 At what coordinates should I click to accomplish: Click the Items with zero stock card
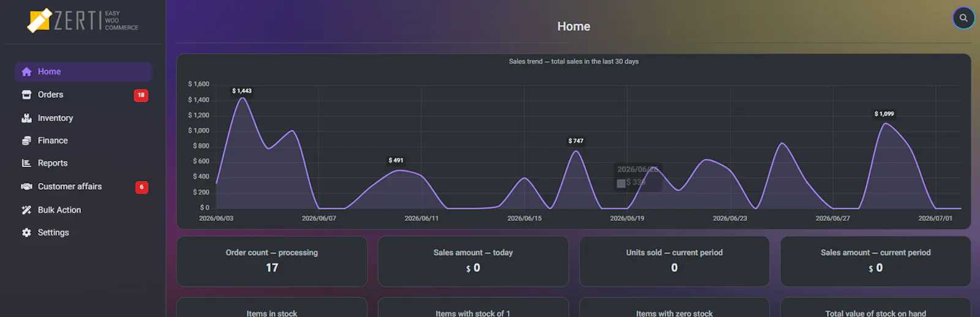pyautogui.click(x=674, y=308)
